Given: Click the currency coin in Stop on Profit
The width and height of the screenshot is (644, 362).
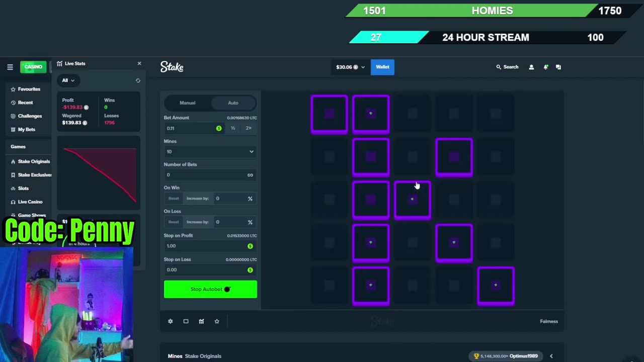Looking at the screenshot, I should pos(250,246).
